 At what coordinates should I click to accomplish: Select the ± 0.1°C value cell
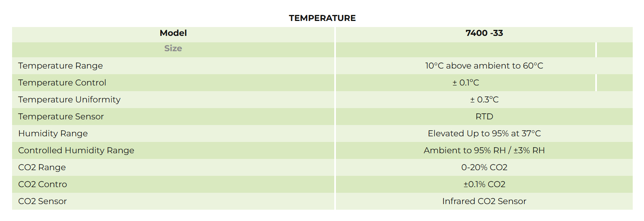pyautogui.click(x=466, y=83)
